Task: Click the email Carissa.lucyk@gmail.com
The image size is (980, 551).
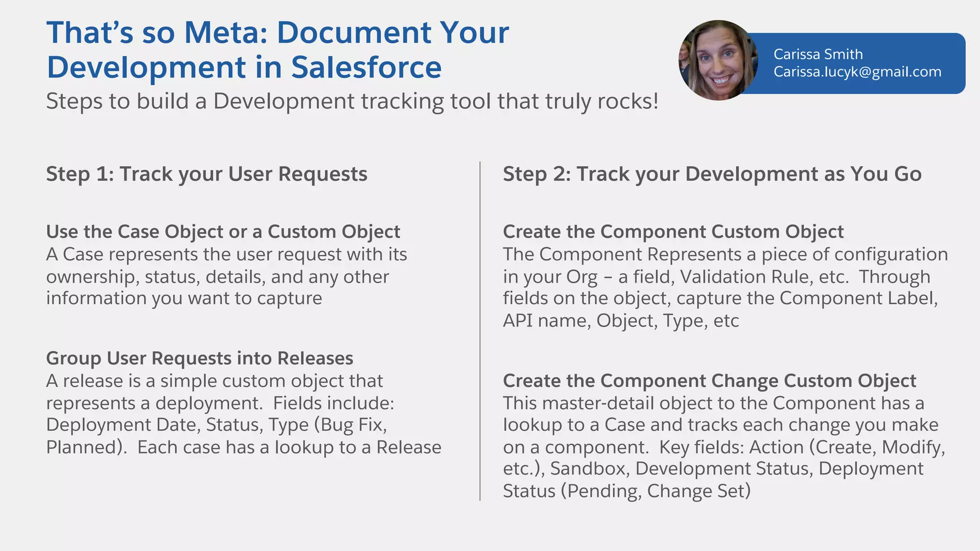Action: (857, 72)
